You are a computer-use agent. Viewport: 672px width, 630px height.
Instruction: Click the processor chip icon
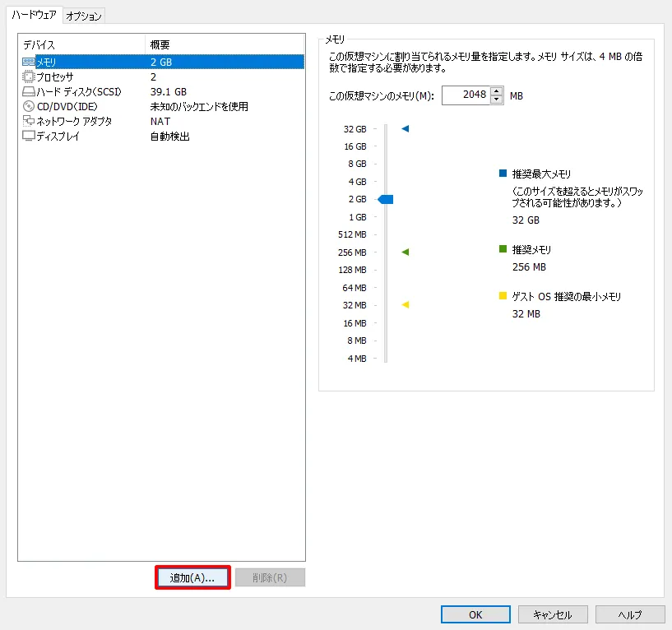tap(28, 76)
